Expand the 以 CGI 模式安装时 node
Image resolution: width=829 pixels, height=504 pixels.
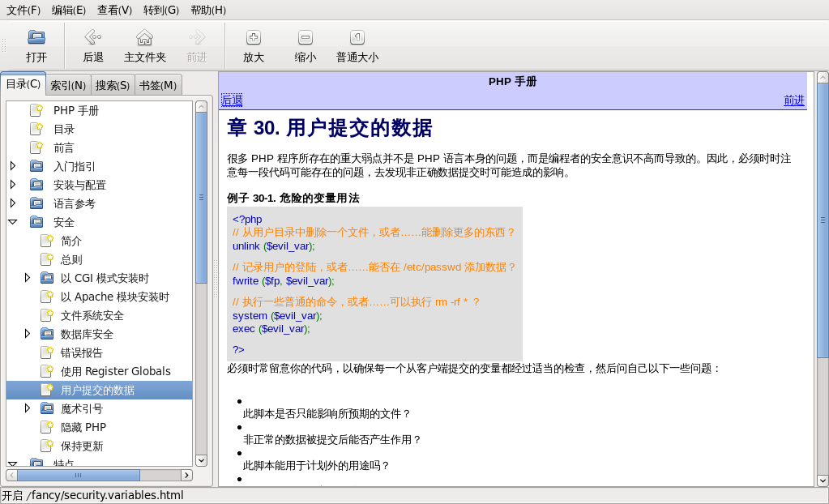click(28, 278)
